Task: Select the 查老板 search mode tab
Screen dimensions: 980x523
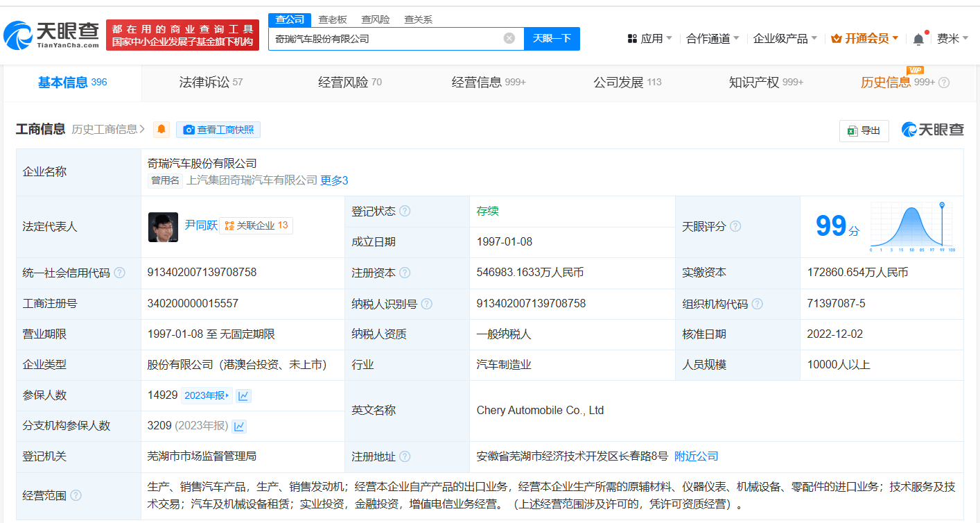Action: tap(332, 19)
